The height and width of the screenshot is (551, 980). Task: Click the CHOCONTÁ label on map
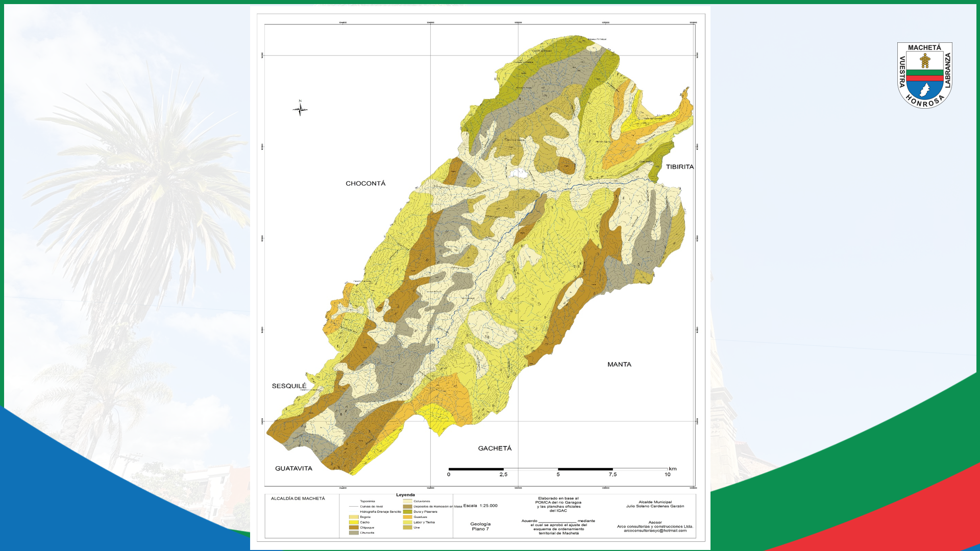[x=365, y=184]
